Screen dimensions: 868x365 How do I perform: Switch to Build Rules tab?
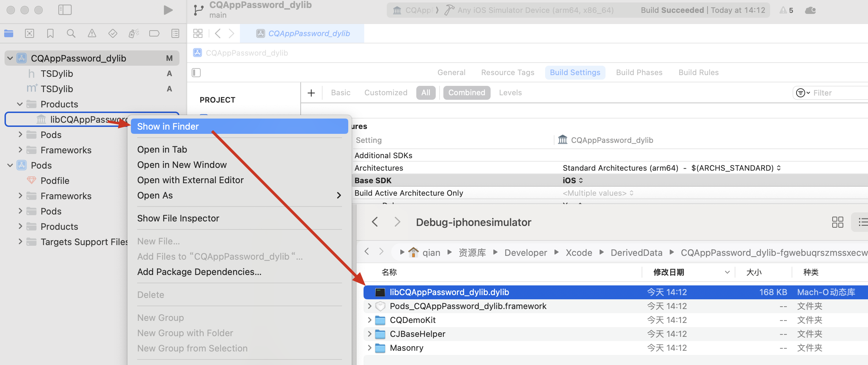(699, 73)
